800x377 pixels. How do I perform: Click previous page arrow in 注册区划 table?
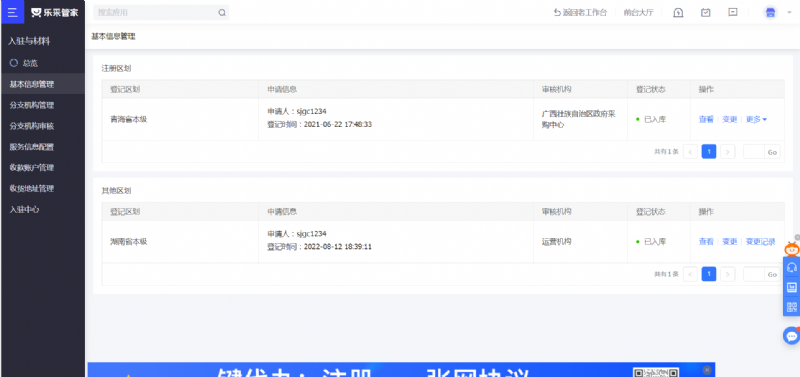(690, 152)
